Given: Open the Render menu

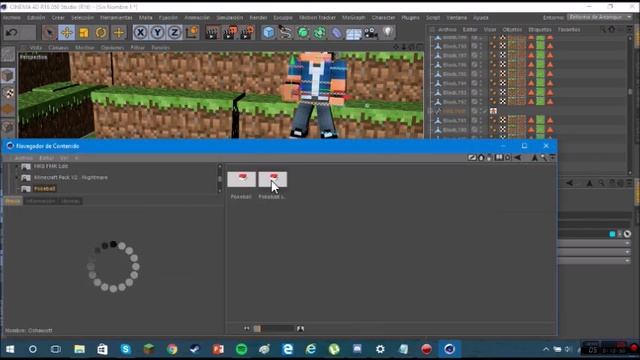Looking at the screenshot, I should tap(258, 18).
